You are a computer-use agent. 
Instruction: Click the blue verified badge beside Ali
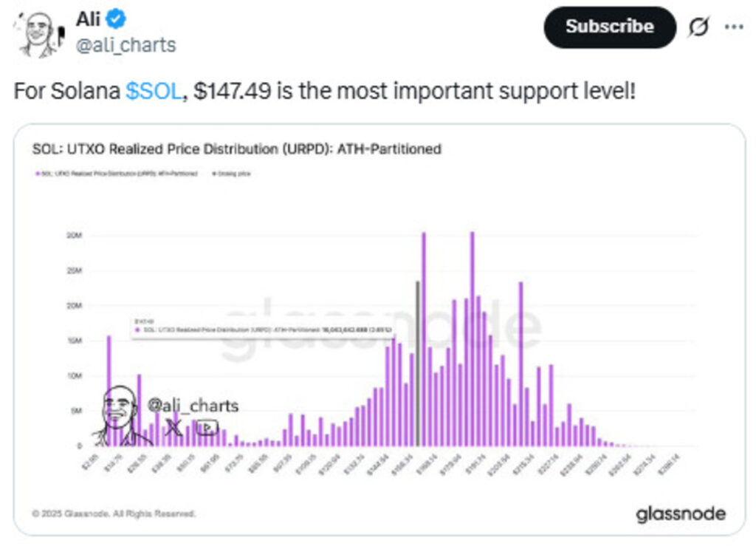pos(118,18)
